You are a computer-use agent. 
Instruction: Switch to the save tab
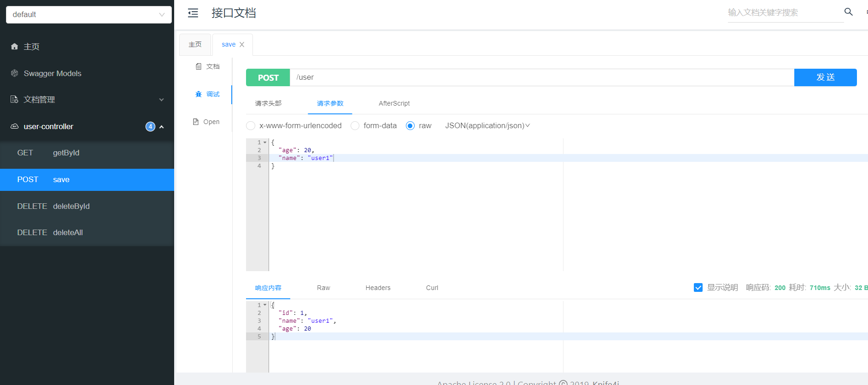tap(229, 45)
